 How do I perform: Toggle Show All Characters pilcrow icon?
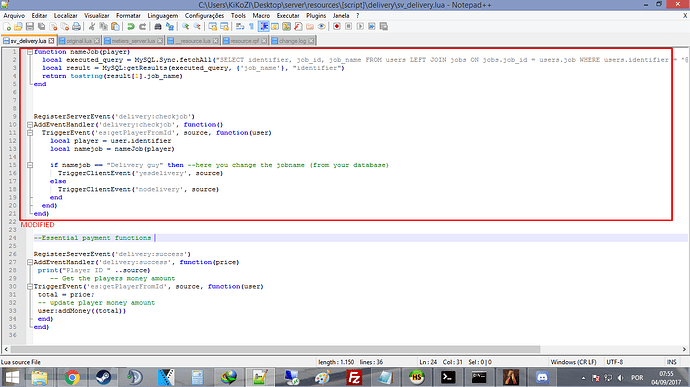pyautogui.click(x=251, y=26)
